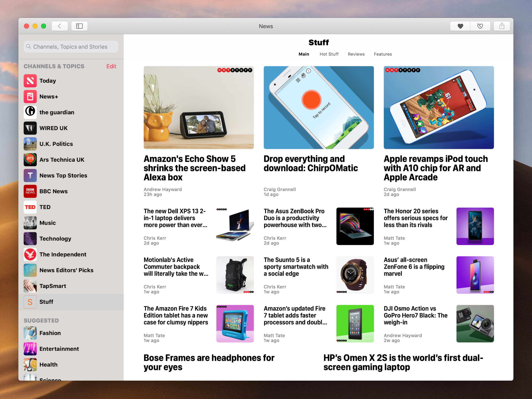This screenshot has height=399, width=532.
Task: Open Motionlab's Active Commuter backpack article
Action: coord(176,267)
